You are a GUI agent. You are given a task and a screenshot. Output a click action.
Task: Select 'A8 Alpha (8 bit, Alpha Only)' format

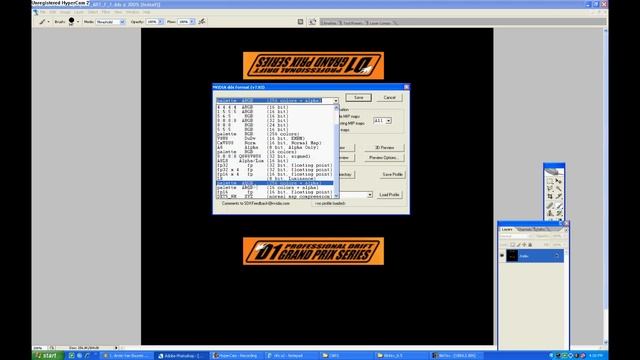275,147
